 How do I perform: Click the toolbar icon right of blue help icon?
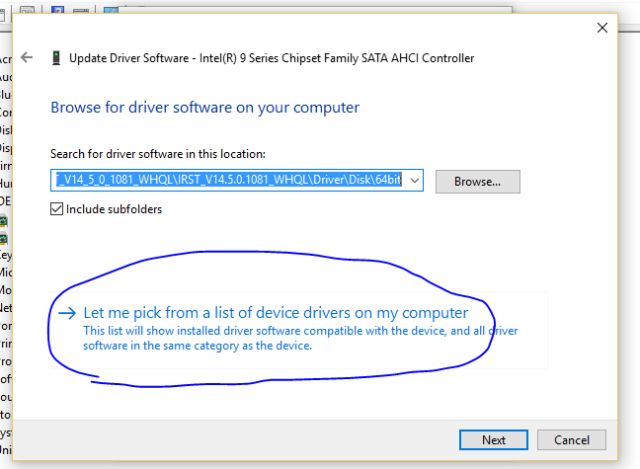pos(82,11)
